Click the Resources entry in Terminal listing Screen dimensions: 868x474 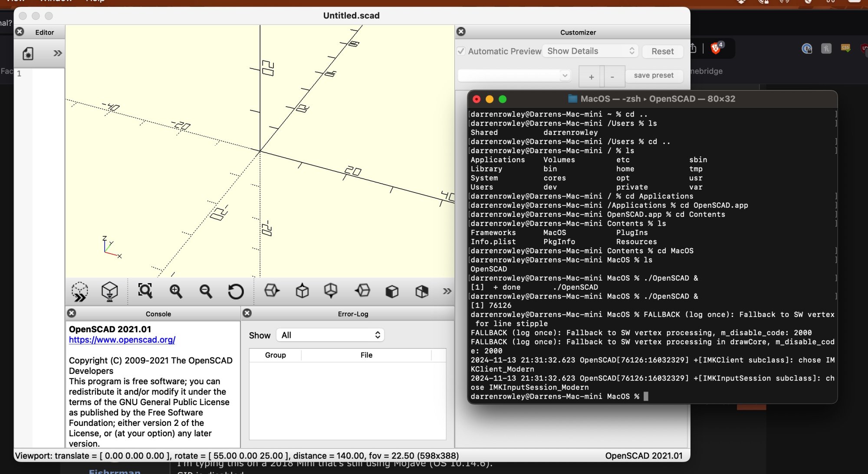[x=636, y=242]
